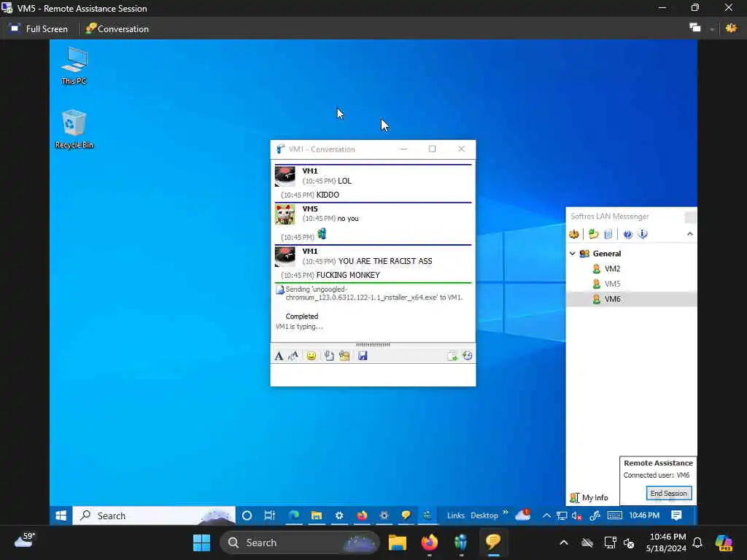Open the host Windows 11 Start button
This screenshot has width=747, height=560.
coord(201,542)
